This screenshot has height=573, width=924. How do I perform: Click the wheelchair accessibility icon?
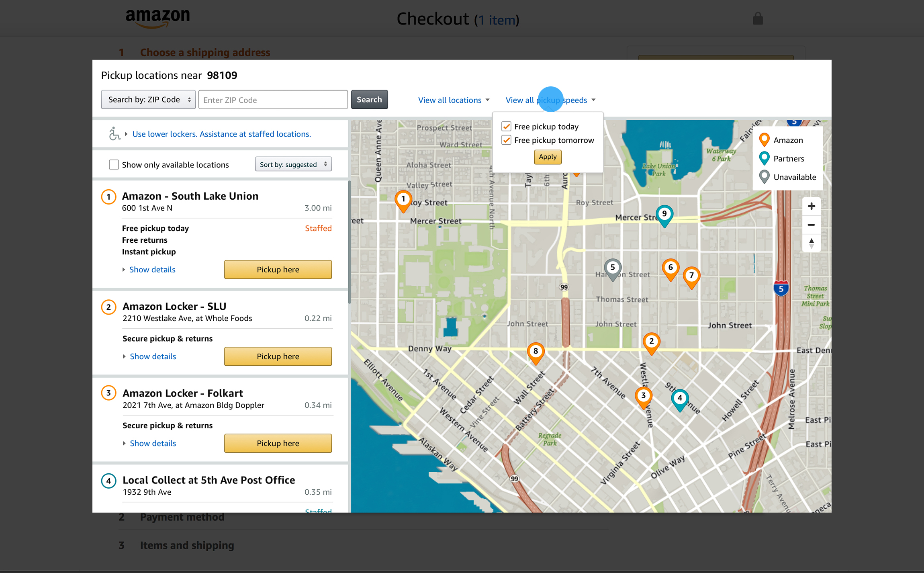pyautogui.click(x=114, y=134)
